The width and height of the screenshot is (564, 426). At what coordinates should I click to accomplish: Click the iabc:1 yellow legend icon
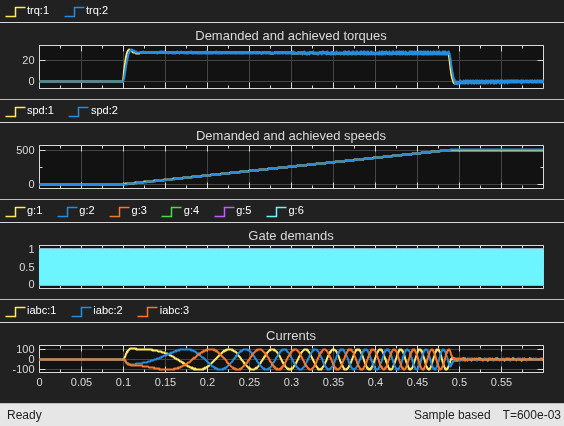[15, 311]
